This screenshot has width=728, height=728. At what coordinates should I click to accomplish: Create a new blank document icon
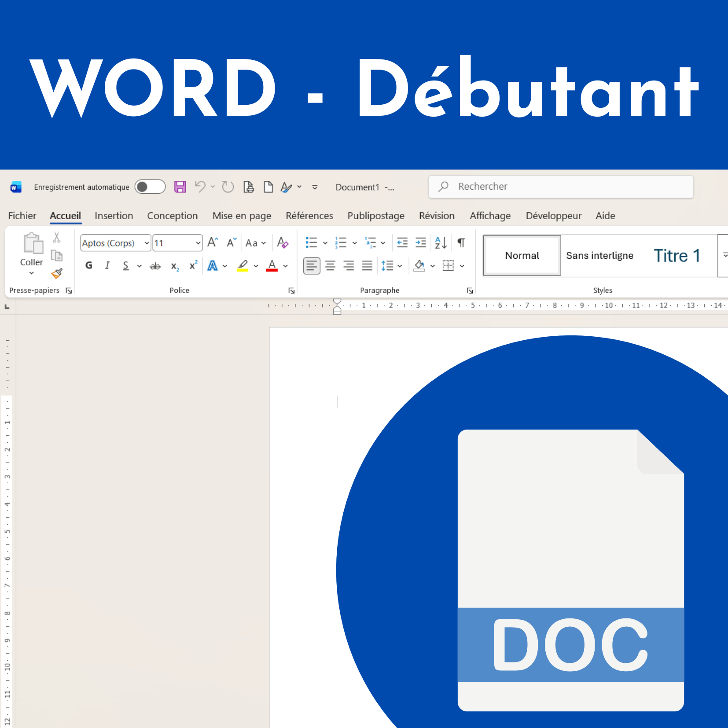[x=268, y=187]
